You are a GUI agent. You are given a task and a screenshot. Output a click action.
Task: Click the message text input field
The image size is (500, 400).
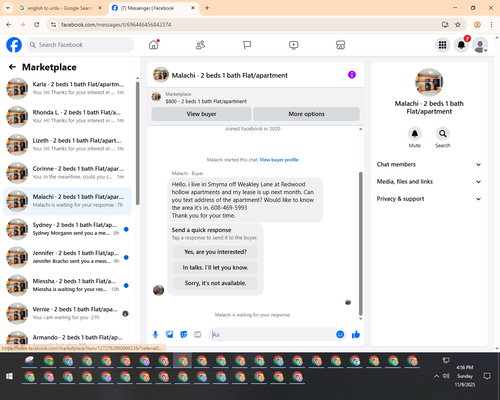[273, 334]
